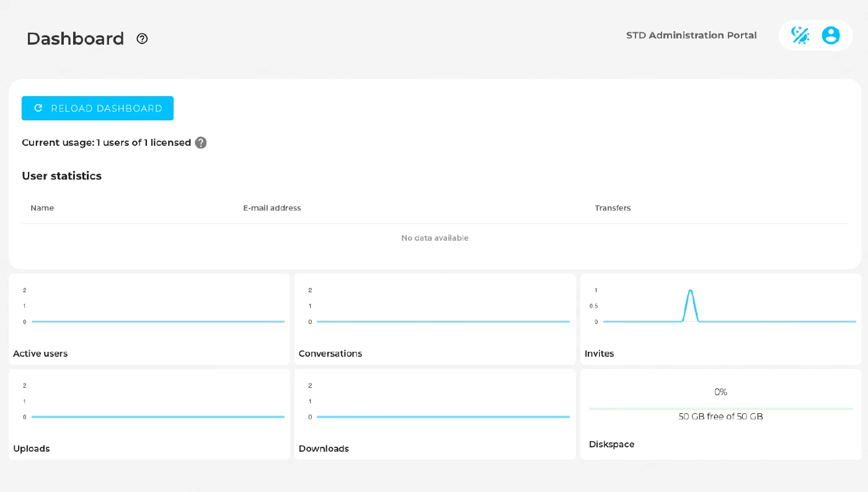Click the peak in the Invites chart
The image size is (868, 492).
coord(690,291)
